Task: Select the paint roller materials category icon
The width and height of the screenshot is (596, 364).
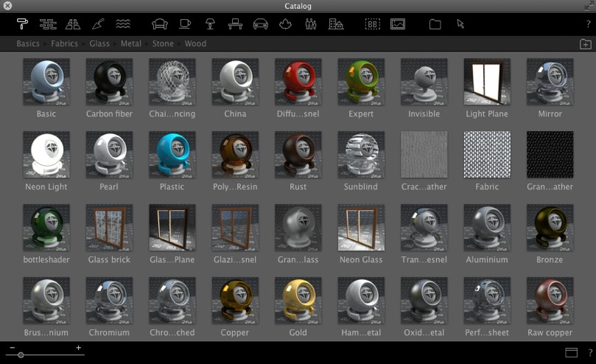Action: [x=22, y=24]
